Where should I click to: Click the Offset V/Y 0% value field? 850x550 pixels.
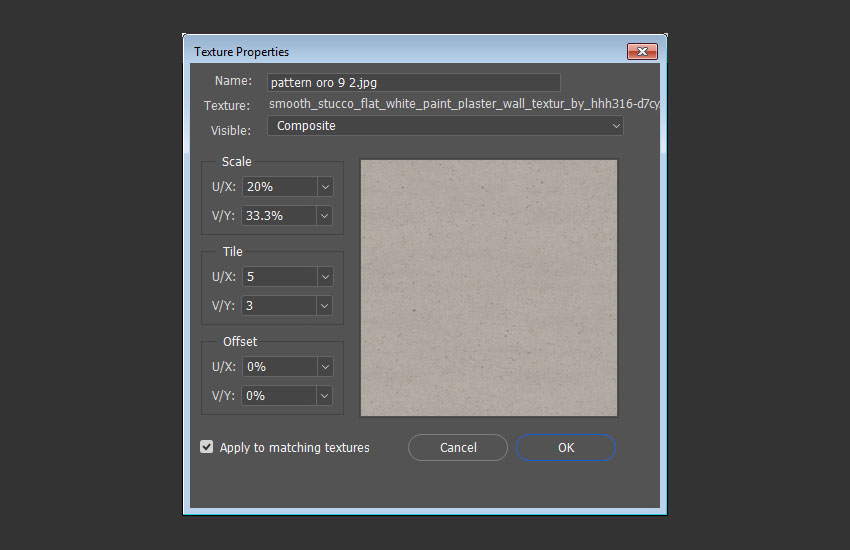pos(279,396)
